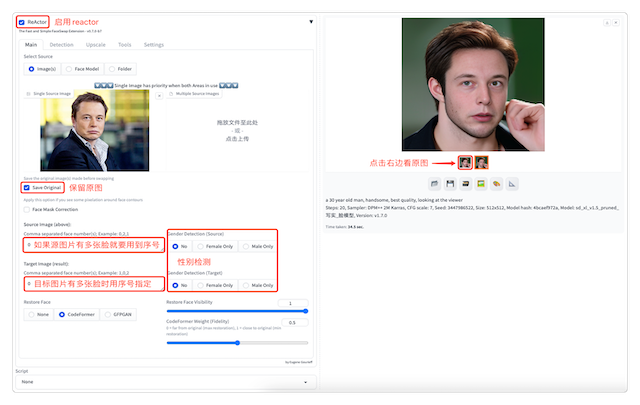Click the Restore Face Visibility value box

tap(293, 303)
